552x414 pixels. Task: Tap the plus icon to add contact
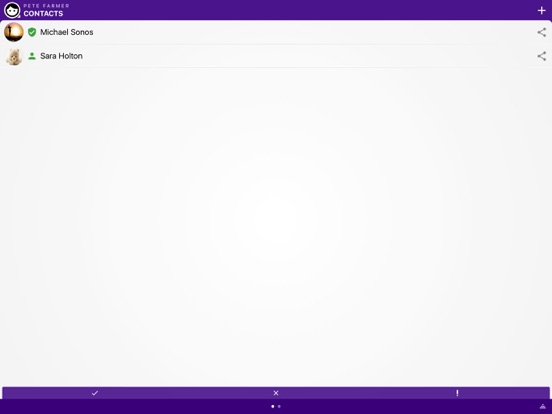tap(541, 11)
